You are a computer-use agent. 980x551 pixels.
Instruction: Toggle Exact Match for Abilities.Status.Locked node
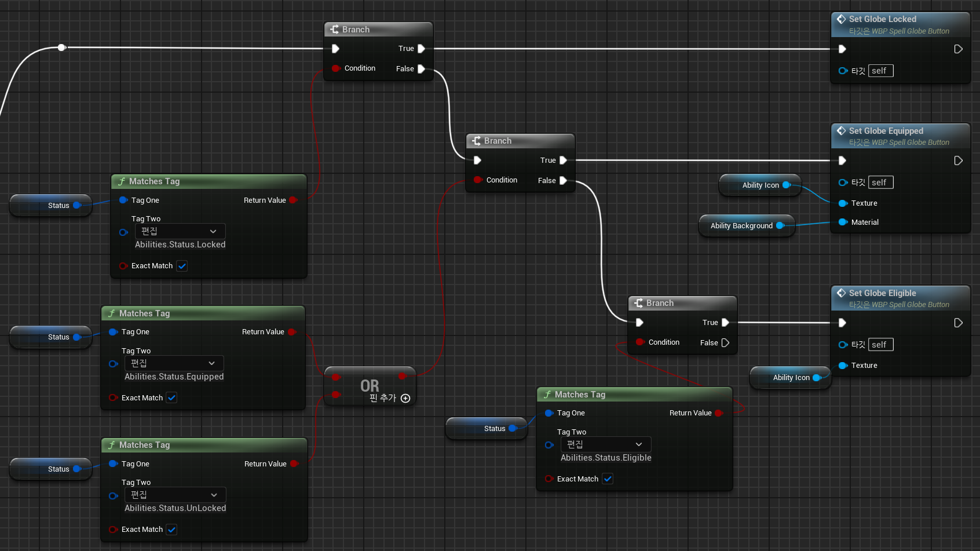pos(182,266)
